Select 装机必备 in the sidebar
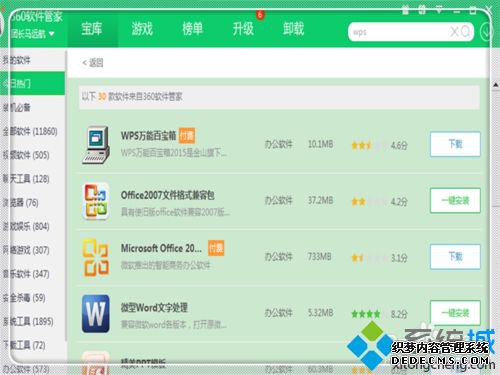 [32, 107]
